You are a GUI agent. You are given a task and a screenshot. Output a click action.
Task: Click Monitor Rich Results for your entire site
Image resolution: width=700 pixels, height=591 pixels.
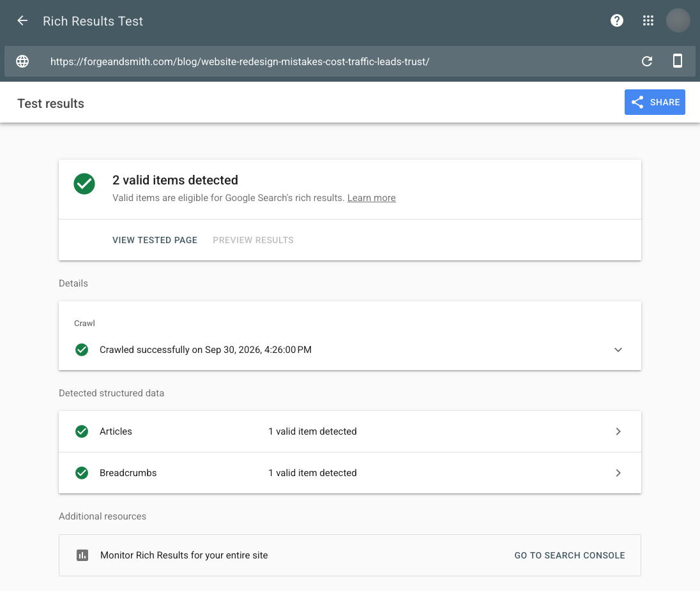click(184, 555)
